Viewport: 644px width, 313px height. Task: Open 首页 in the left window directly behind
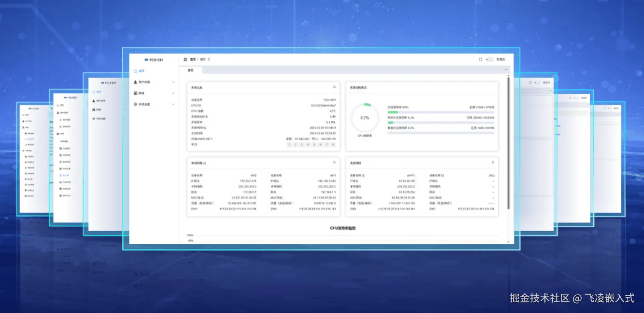pos(97,92)
